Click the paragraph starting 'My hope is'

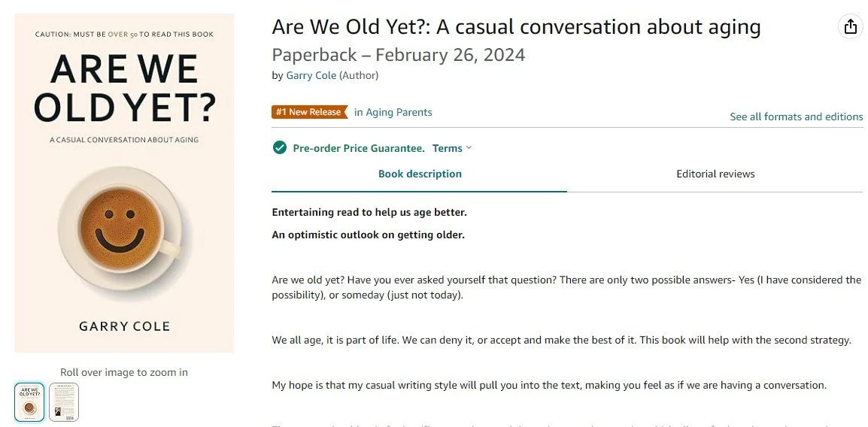(x=549, y=385)
